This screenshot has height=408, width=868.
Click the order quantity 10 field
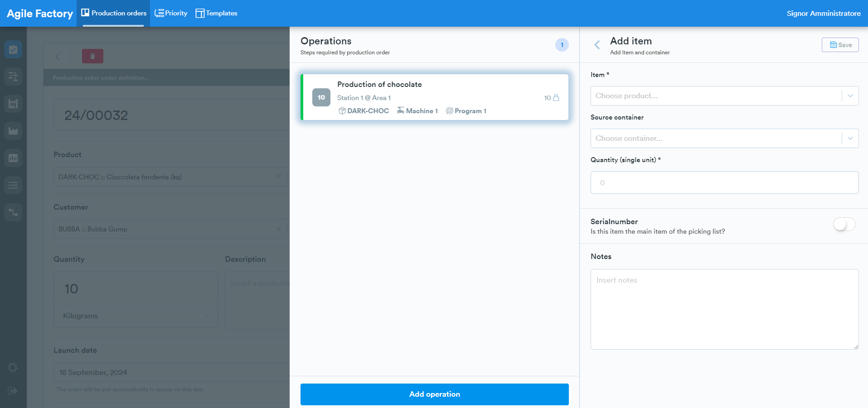[136, 288]
